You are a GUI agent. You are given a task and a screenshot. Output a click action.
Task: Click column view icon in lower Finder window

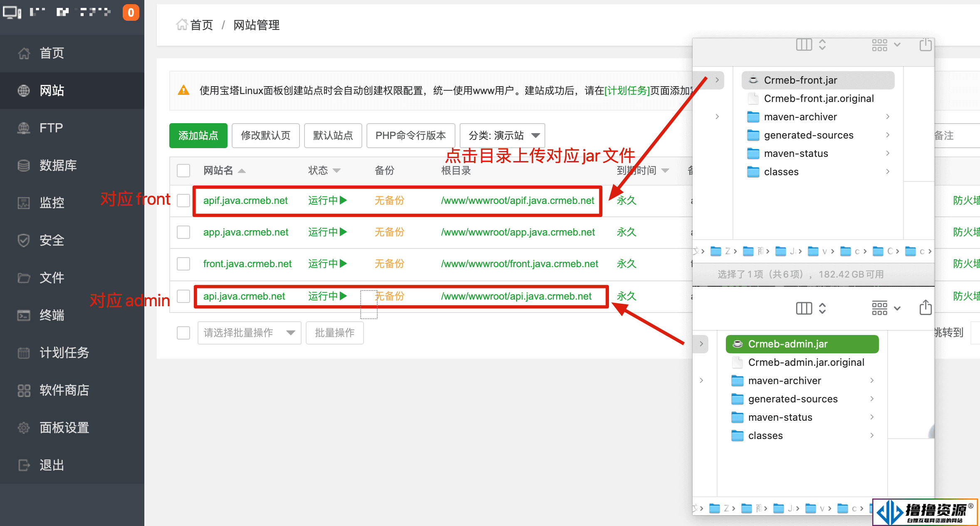(x=804, y=308)
